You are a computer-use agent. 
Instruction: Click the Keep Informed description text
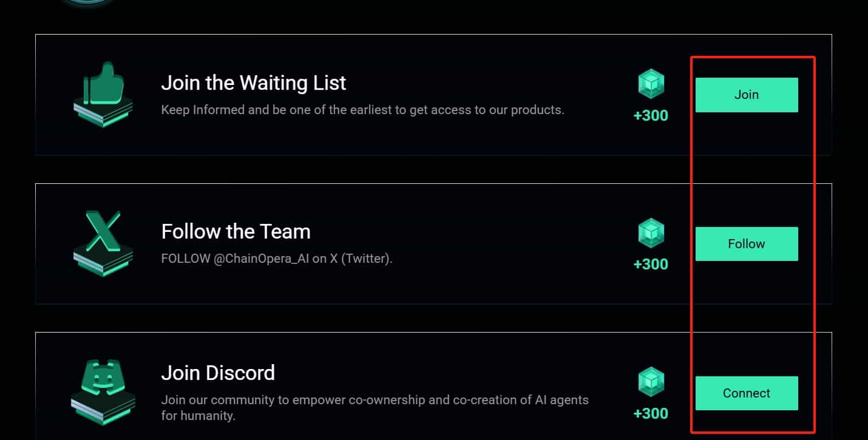pos(362,110)
